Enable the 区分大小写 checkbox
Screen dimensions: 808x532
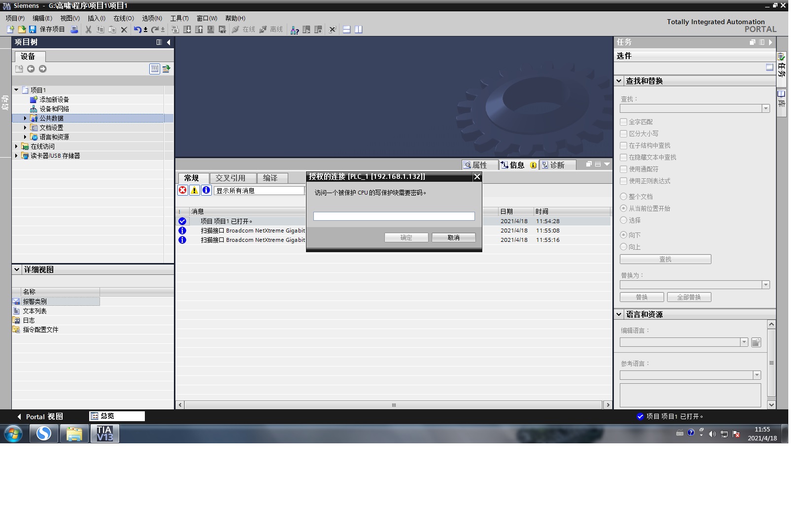click(624, 133)
